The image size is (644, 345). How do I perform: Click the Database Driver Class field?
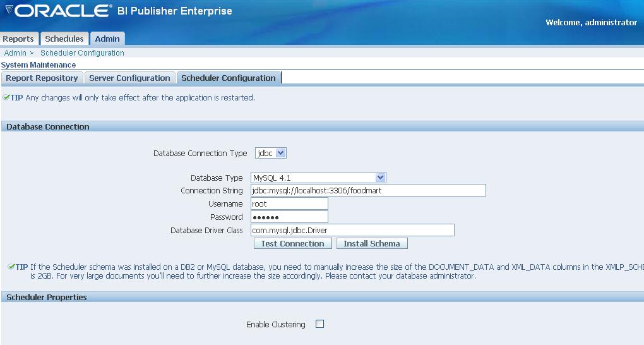(x=352, y=230)
